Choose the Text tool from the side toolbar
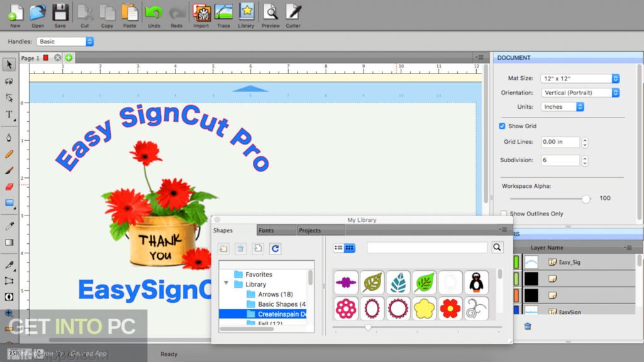The height and width of the screenshot is (362, 644). coord(9,114)
